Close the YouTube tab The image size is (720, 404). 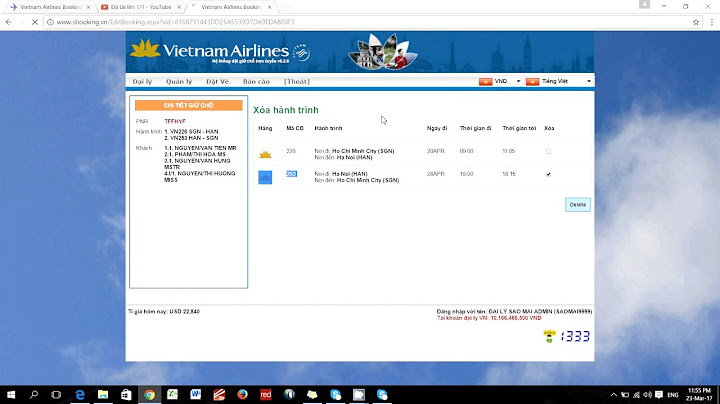[x=179, y=7]
